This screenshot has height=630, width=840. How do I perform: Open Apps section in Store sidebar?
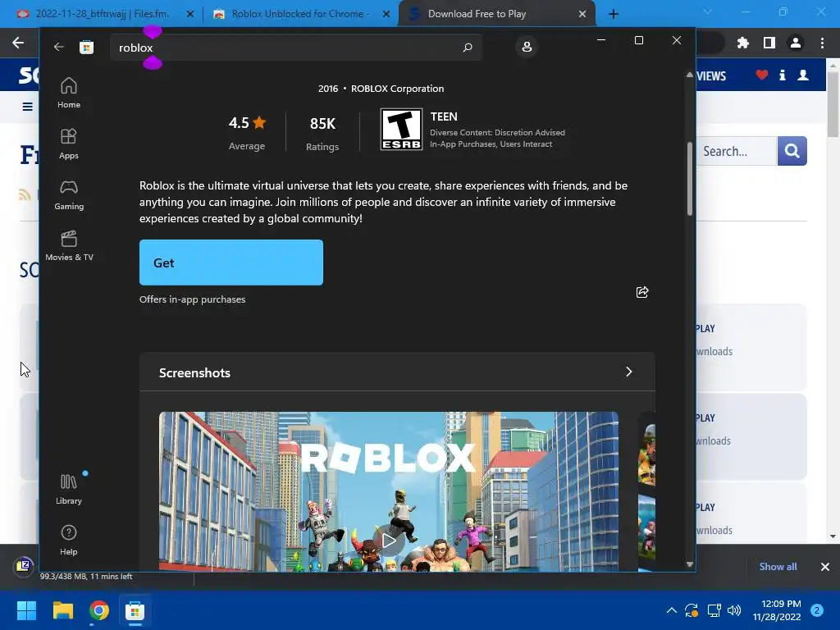pyautogui.click(x=69, y=144)
